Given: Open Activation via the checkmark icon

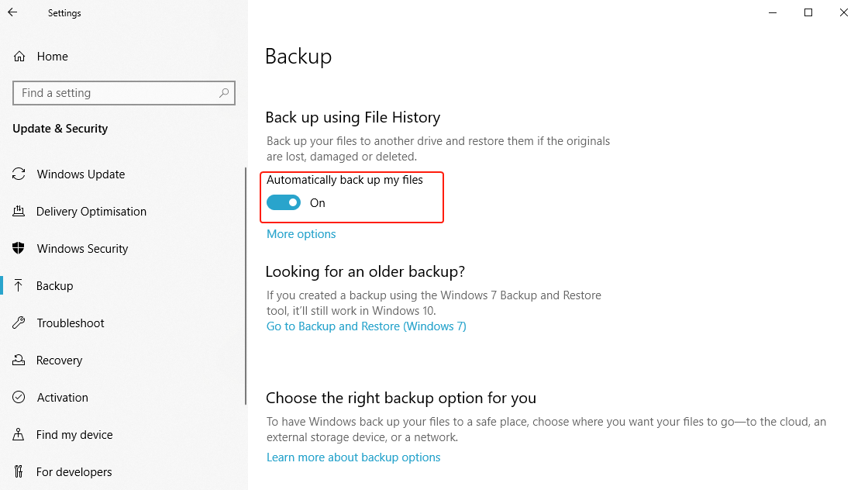Looking at the screenshot, I should point(19,397).
